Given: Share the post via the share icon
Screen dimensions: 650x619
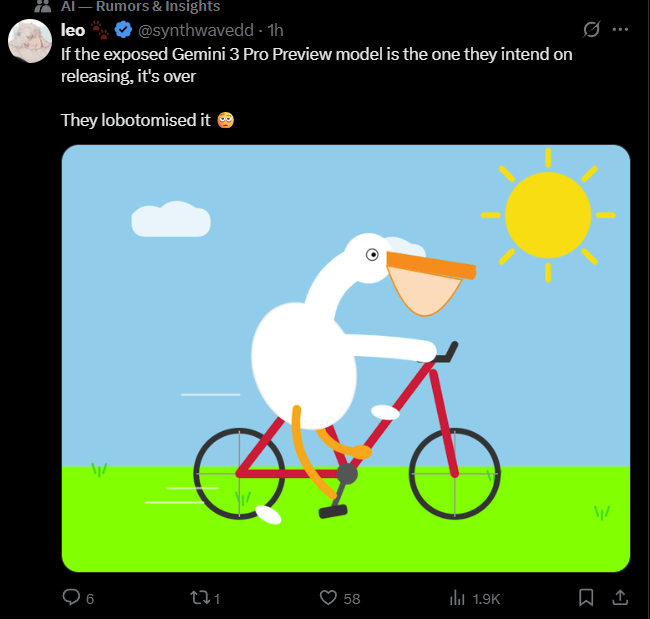Looking at the screenshot, I should click(619, 597).
